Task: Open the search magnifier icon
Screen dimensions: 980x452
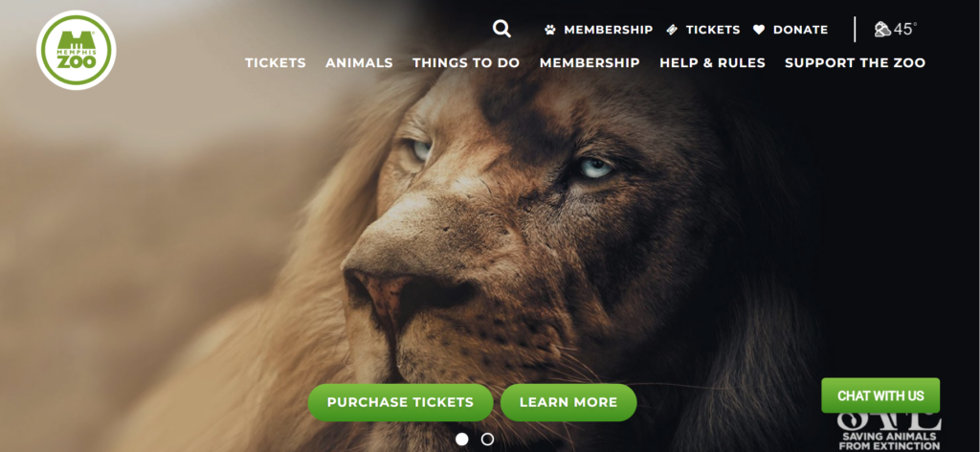Action: tap(501, 29)
